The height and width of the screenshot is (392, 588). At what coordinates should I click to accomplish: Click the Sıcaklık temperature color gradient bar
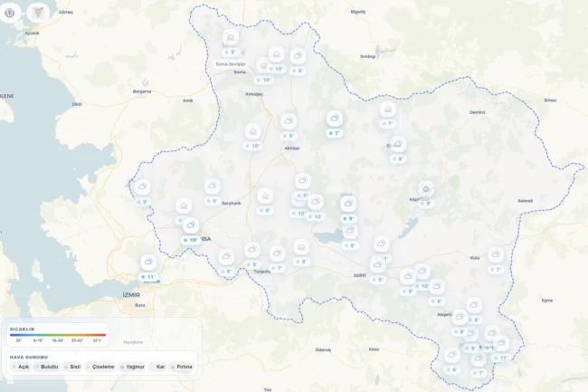58,334
